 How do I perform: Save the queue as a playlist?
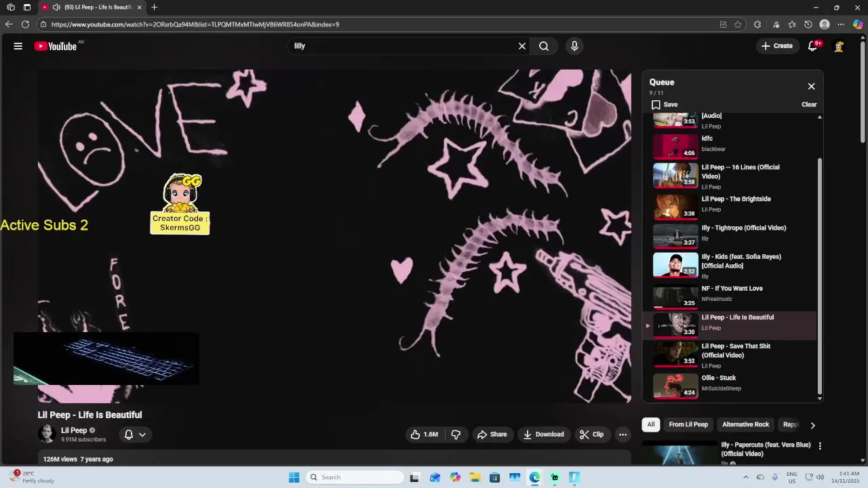pyautogui.click(x=665, y=104)
